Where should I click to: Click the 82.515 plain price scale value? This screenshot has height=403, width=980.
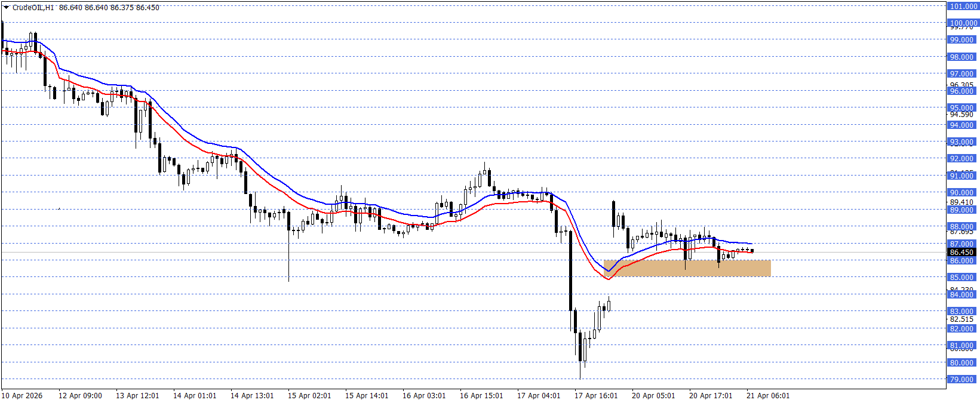click(961, 319)
